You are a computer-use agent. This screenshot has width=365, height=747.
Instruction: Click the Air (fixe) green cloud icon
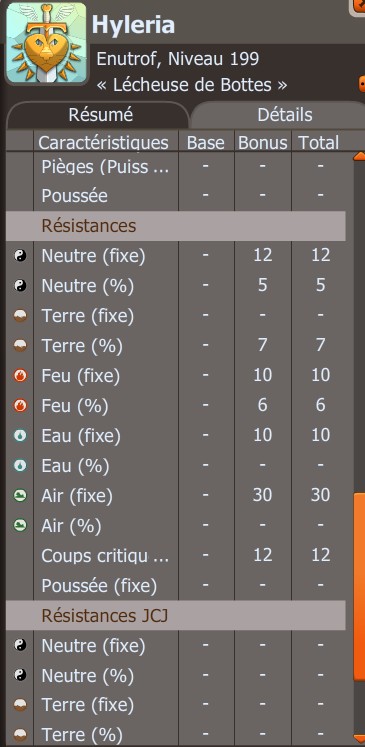click(20, 496)
